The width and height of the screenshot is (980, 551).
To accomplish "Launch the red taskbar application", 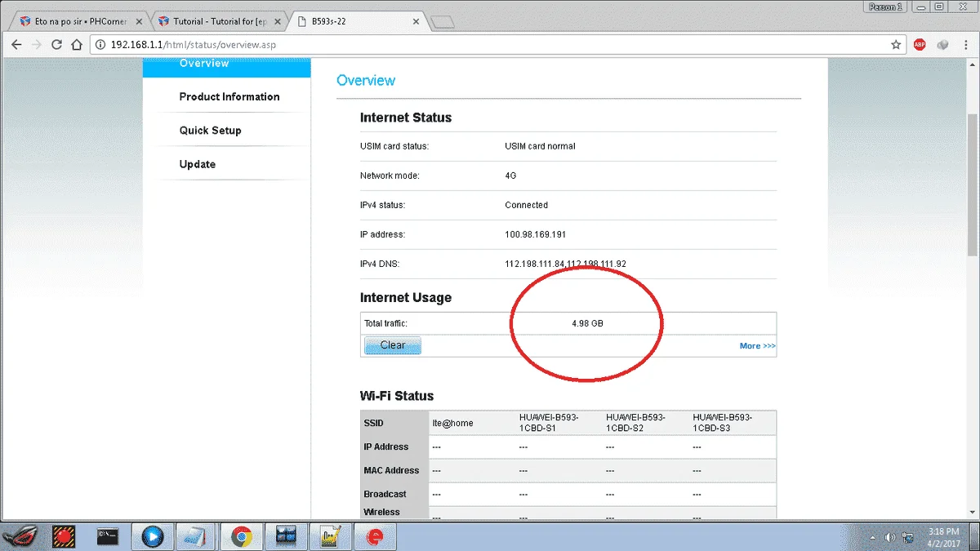I will (x=64, y=536).
